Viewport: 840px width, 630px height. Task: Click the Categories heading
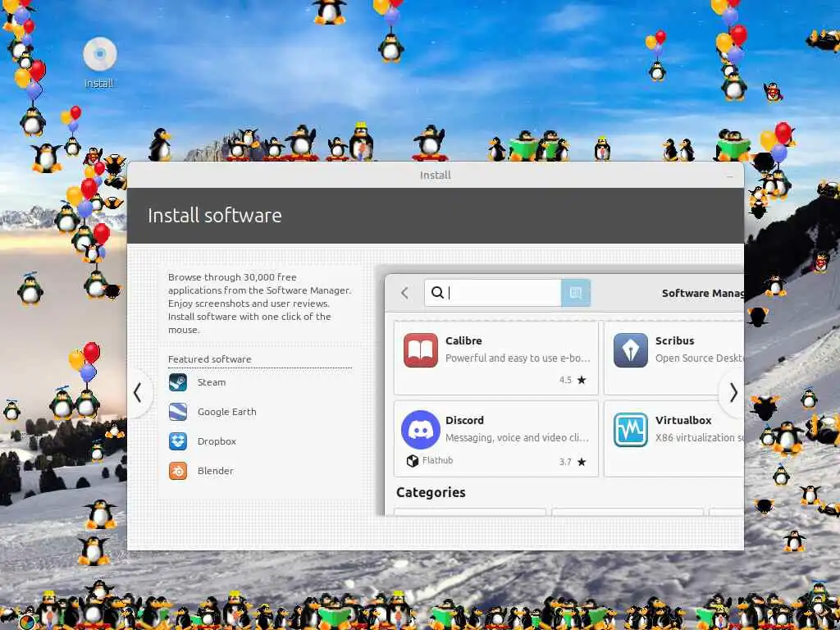431,492
